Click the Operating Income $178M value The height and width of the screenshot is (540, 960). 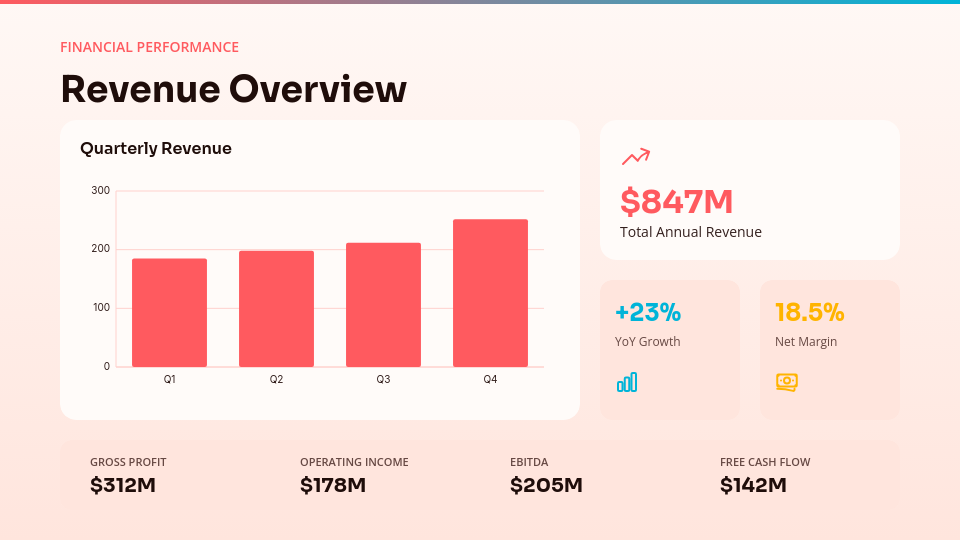pyautogui.click(x=333, y=486)
